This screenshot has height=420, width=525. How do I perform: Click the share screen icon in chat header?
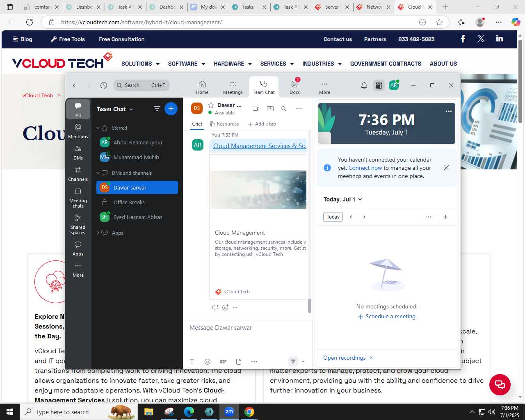point(270,109)
